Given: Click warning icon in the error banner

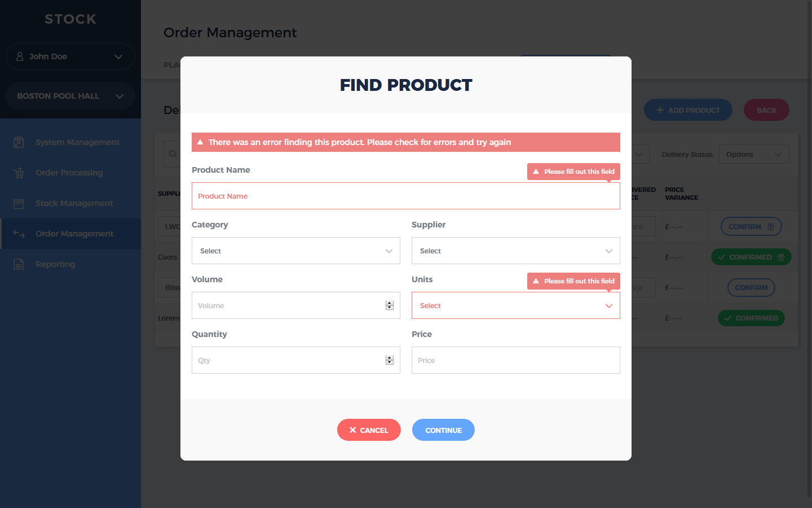Looking at the screenshot, I should click(200, 142).
